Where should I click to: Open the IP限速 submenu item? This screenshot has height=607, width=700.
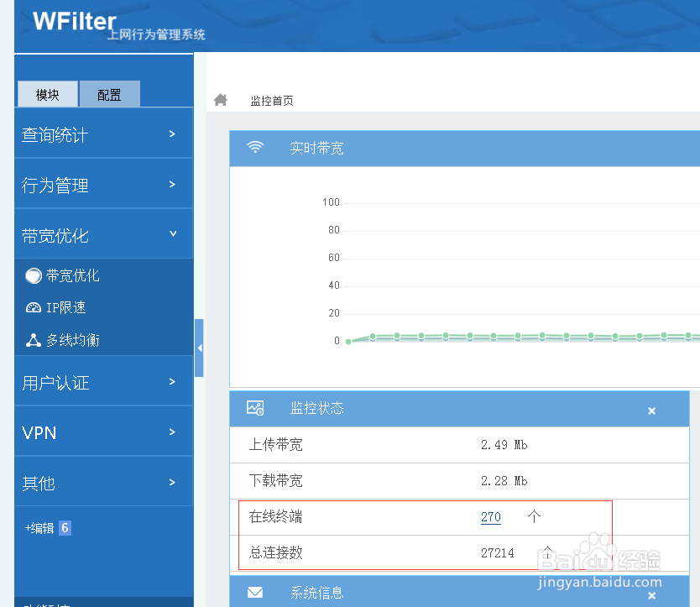pos(66,307)
